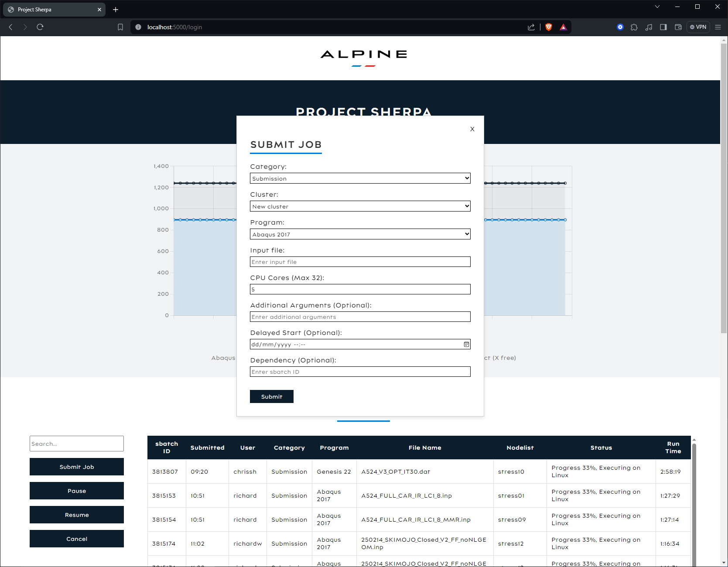
Task: Click the page vertical scrollbar thumb
Action: (x=724, y=188)
